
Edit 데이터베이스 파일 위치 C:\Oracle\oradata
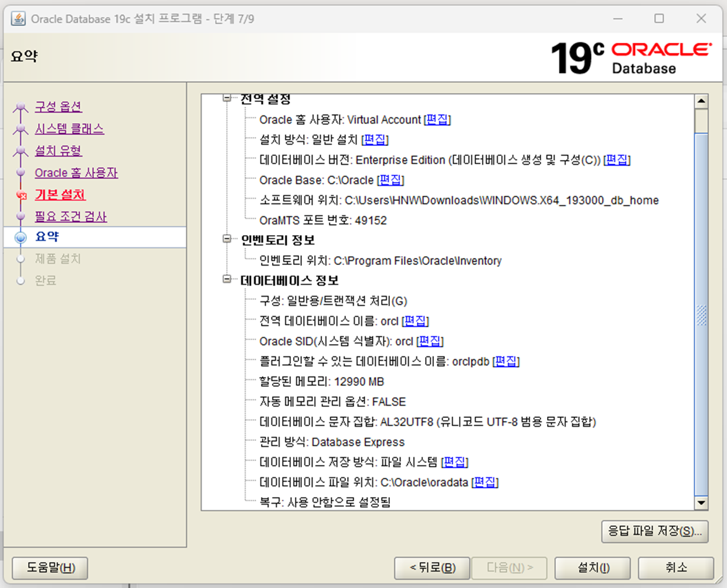[x=485, y=482]
